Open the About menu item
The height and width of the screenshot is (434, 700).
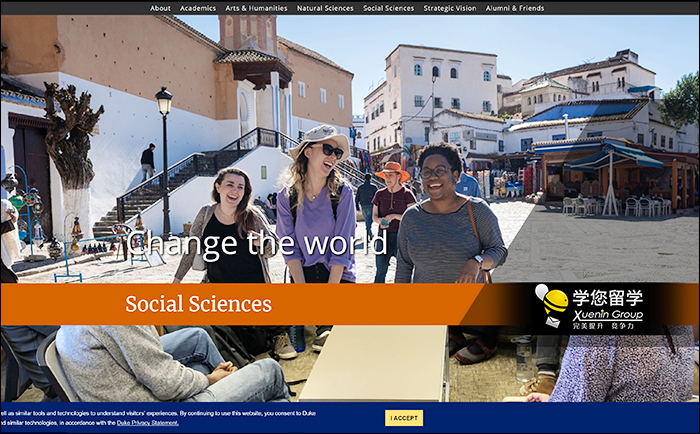click(x=160, y=8)
